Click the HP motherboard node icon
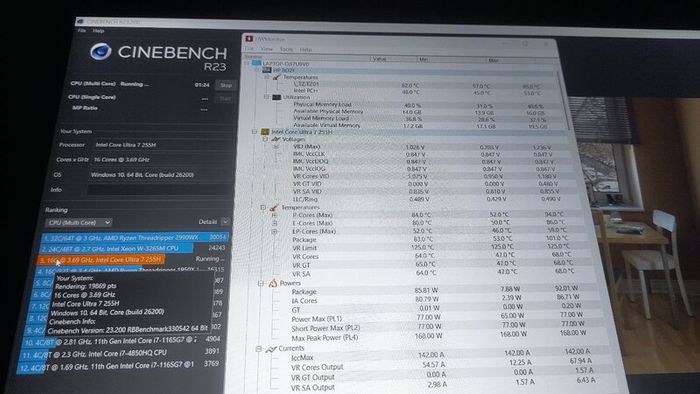 click(x=267, y=70)
